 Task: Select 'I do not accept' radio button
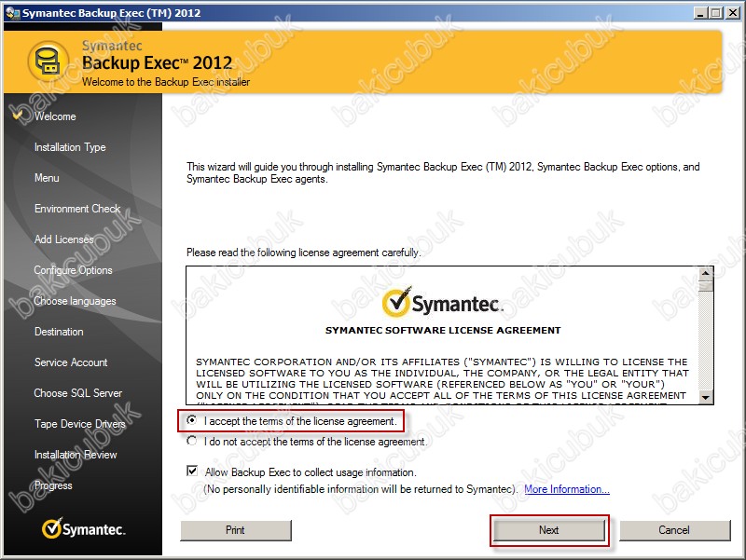[192, 441]
